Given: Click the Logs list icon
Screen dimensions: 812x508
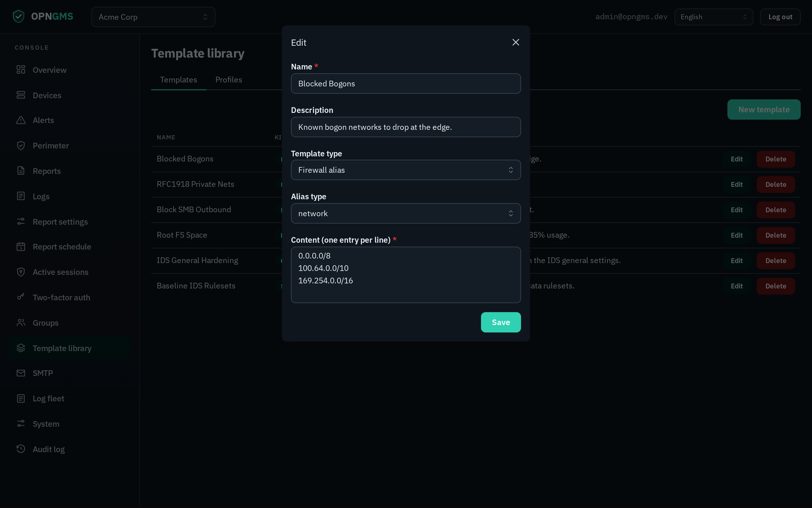Looking at the screenshot, I should coord(21,196).
